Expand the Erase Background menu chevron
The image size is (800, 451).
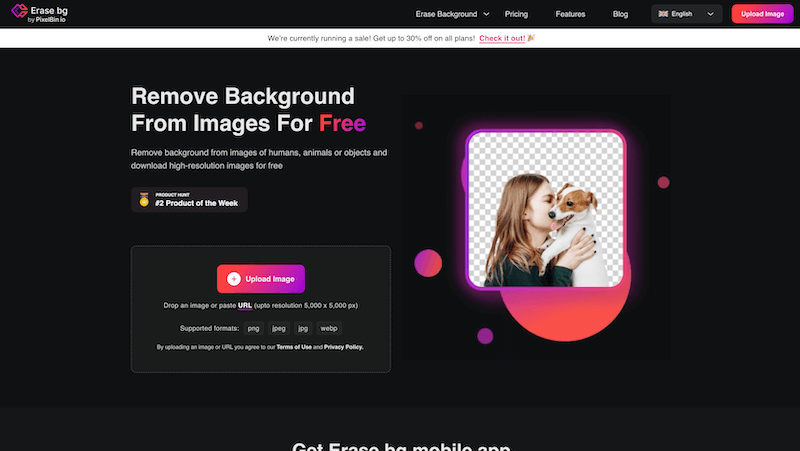[x=486, y=15]
